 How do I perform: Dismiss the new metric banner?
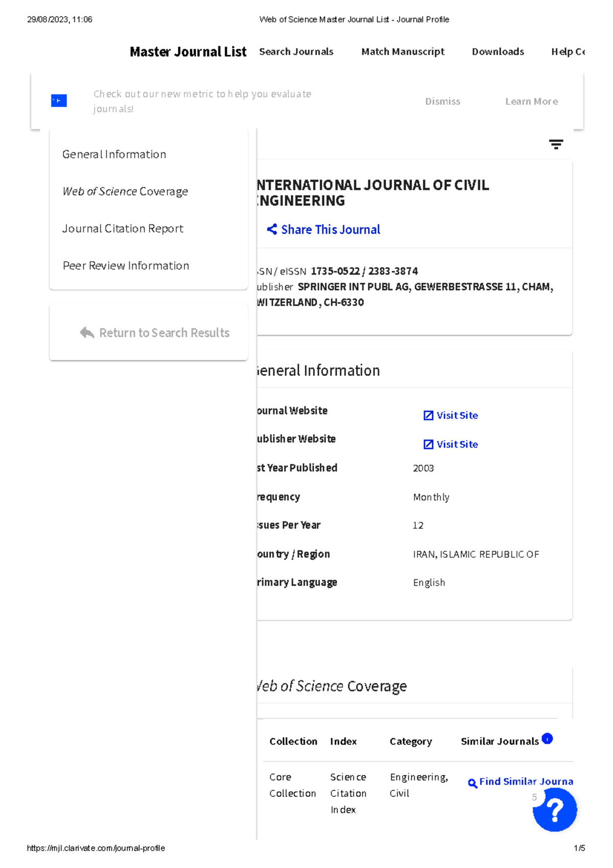point(442,101)
